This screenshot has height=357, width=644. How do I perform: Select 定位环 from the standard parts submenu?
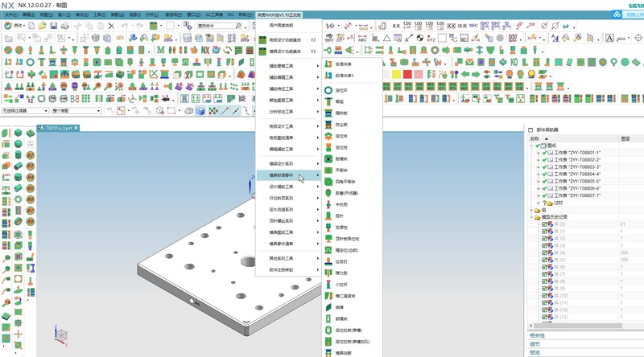341,90
